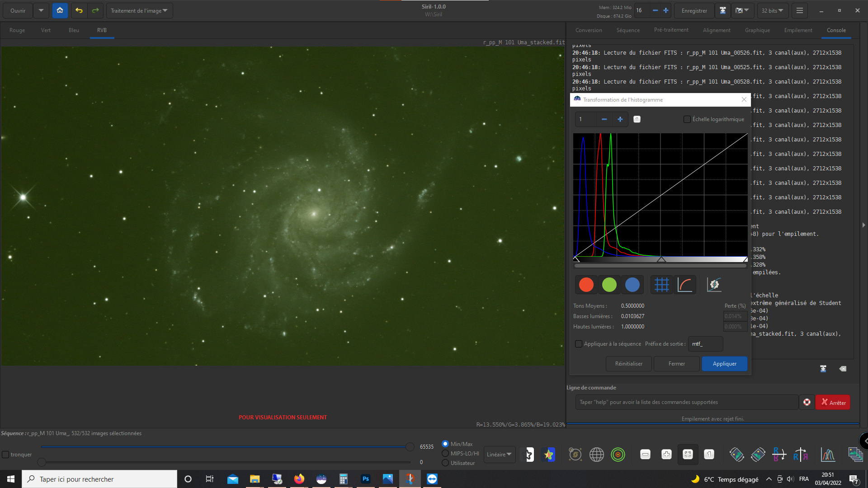Toggle the transfer curve display
Viewport: 868px width, 488px height.
pos(685,285)
